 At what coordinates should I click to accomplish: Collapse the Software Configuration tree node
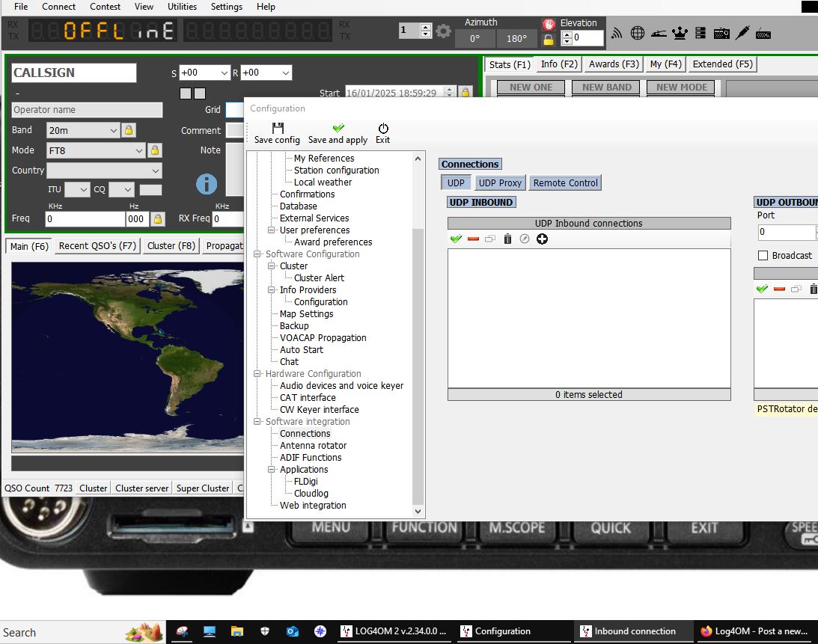(257, 254)
